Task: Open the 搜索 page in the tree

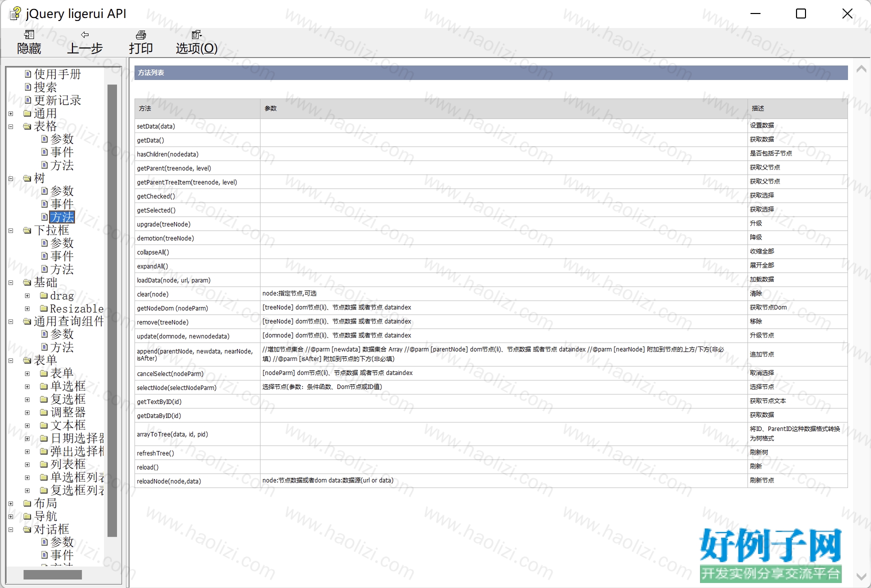Action: tap(45, 87)
